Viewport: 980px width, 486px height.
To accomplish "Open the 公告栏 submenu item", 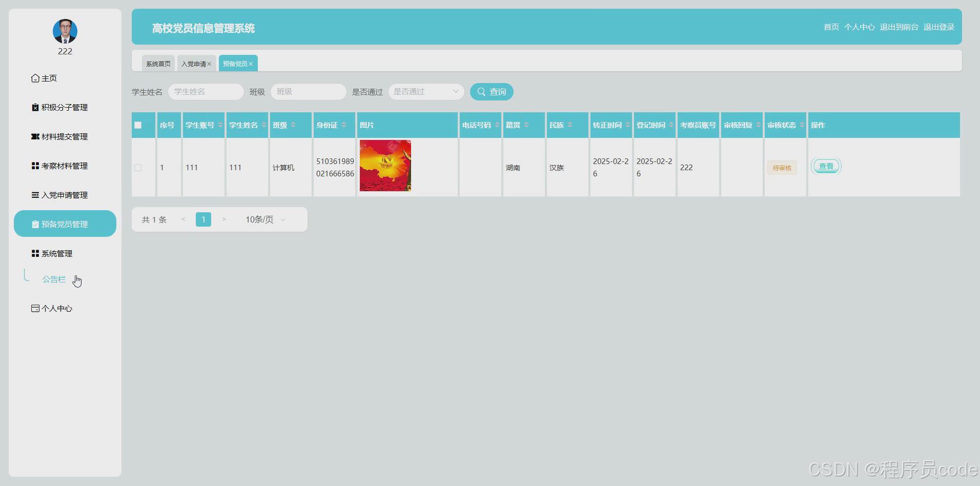I will (54, 279).
